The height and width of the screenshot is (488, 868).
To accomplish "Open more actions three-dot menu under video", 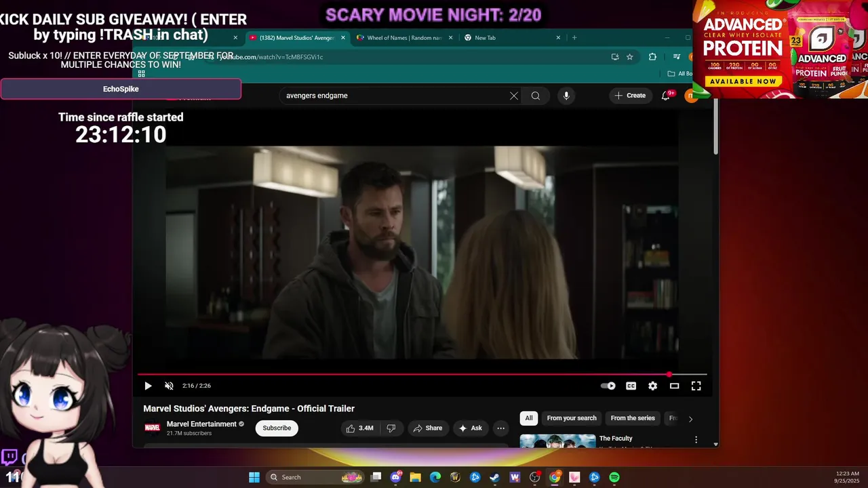I will pyautogui.click(x=500, y=428).
